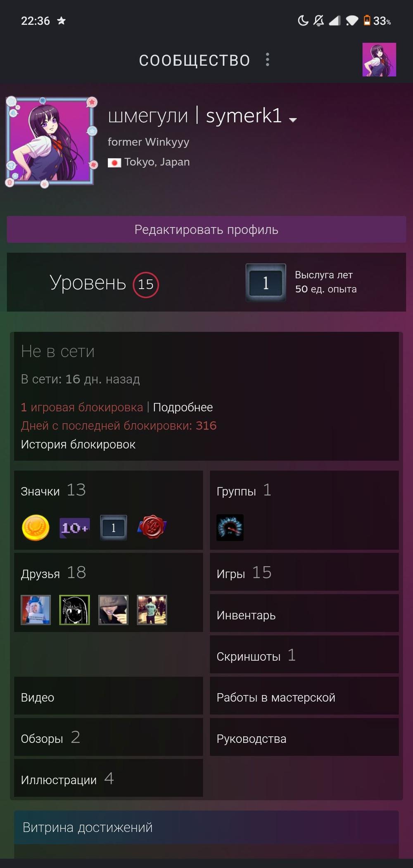The width and height of the screenshot is (413, 868).
Task: Open the three-dot menu beside Сообщество
Action: (268, 60)
